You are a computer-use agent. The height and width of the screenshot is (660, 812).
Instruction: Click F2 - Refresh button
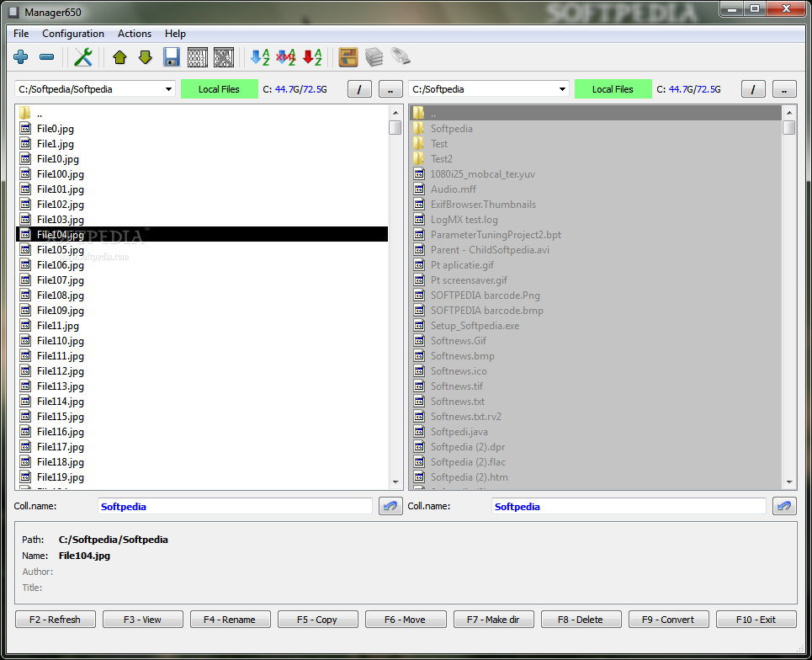56,620
